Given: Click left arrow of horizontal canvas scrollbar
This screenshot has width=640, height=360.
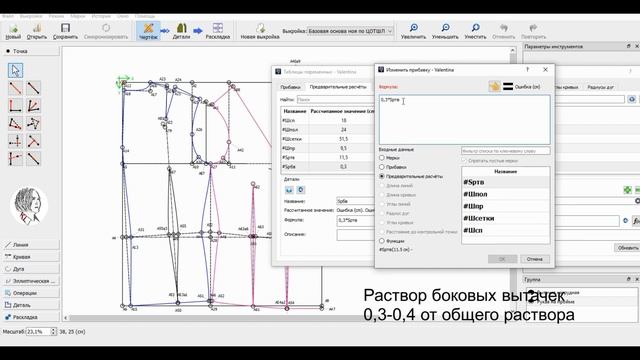Looking at the screenshot, I should click(x=66, y=318).
